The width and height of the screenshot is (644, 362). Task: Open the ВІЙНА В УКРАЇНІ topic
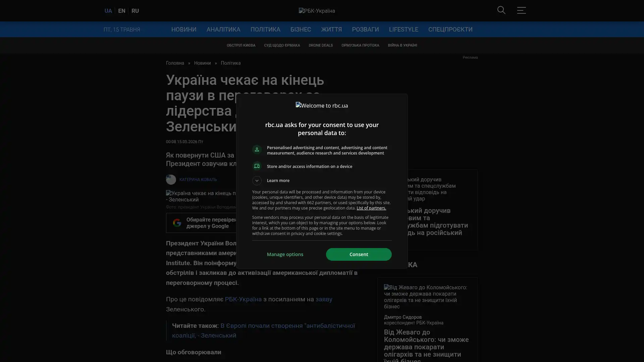click(x=402, y=46)
